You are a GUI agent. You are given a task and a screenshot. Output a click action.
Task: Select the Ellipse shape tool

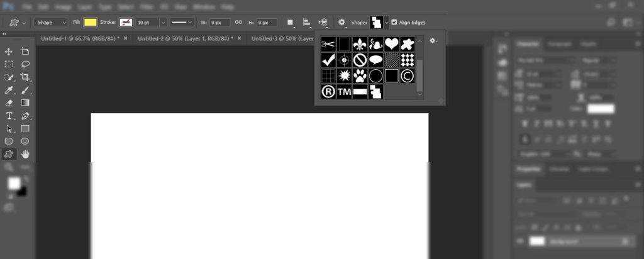coord(25,141)
